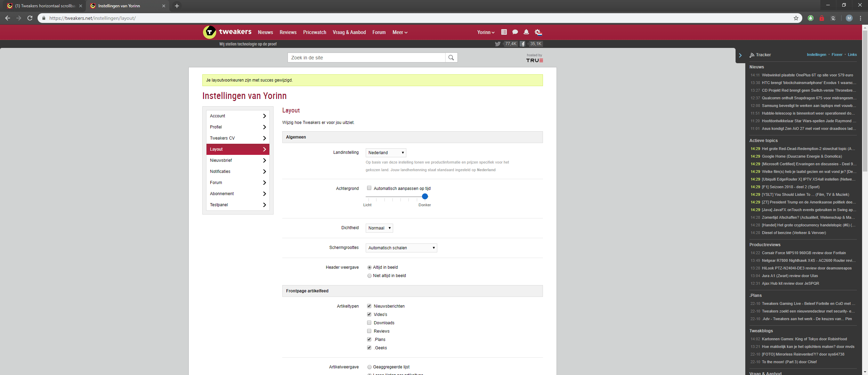
Task: Click the Twitter bird icon
Action: coord(497,44)
